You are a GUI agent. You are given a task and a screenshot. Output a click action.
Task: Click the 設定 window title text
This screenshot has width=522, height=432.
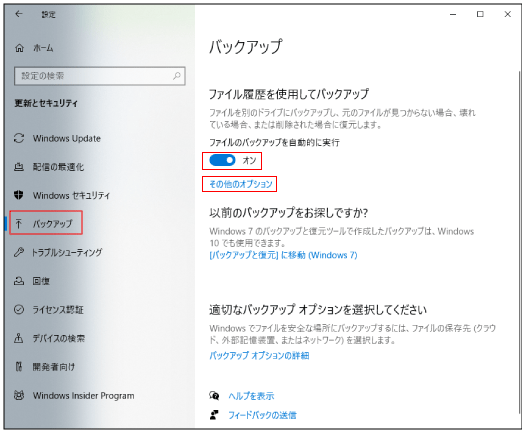pyautogui.click(x=49, y=14)
